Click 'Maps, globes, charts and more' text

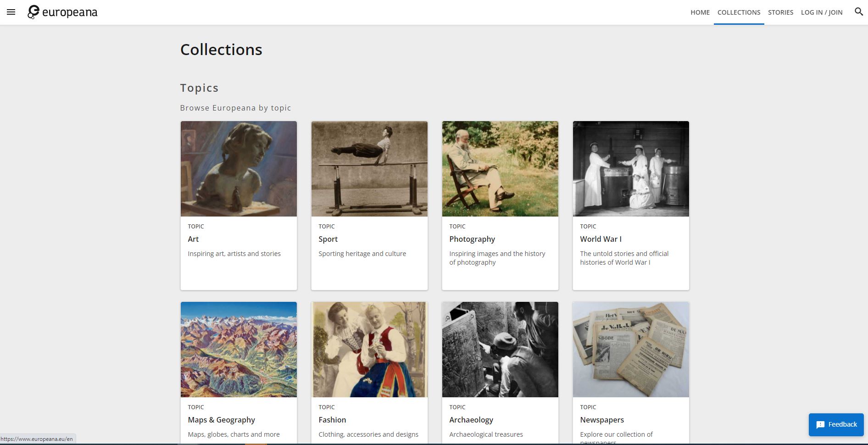pyautogui.click(x=234, y=434)
